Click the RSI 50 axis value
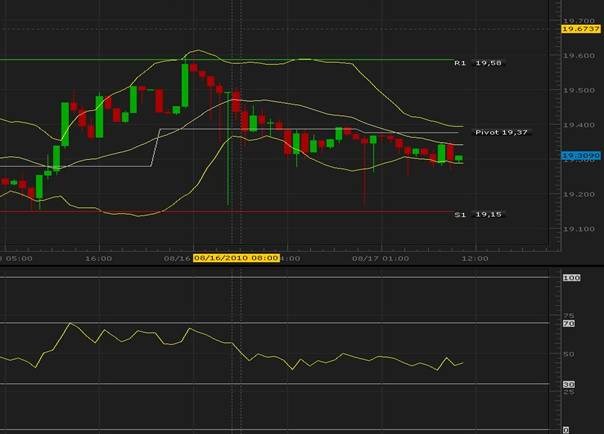 click(569, 354)
